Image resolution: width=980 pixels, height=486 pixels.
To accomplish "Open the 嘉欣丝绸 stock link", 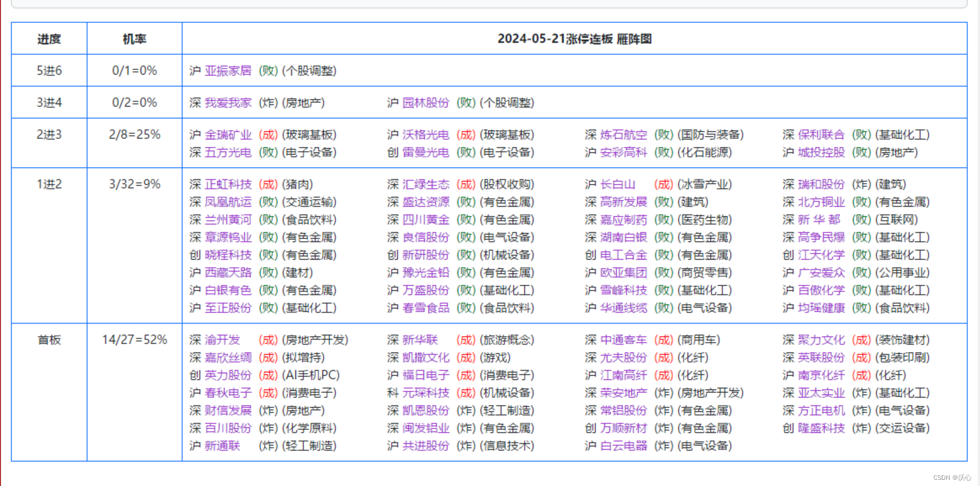I will point(228,358).
